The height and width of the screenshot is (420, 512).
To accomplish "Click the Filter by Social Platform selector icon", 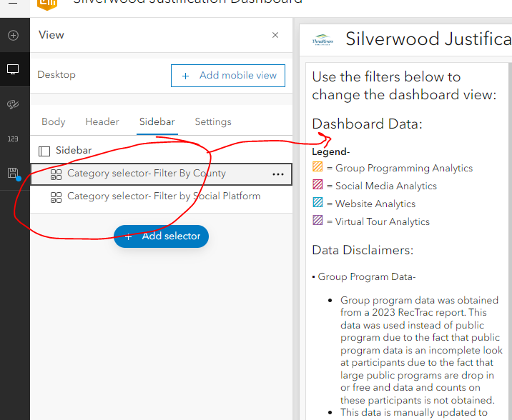I will (56, 197).
